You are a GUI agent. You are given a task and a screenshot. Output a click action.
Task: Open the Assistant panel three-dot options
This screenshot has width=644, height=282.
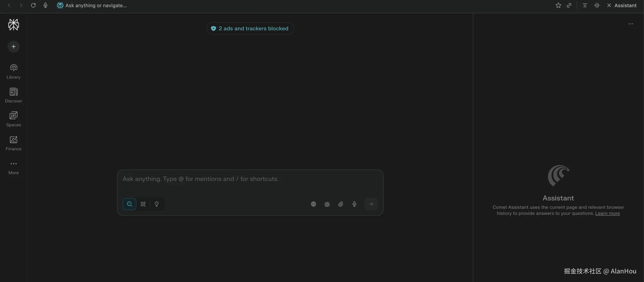(x=631, y=24)
